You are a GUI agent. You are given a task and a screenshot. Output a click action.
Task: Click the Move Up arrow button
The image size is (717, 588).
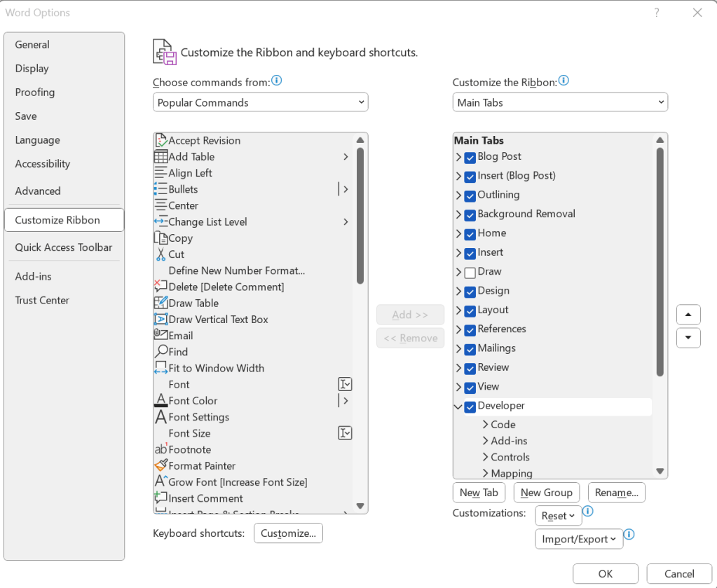pos(688,315)
